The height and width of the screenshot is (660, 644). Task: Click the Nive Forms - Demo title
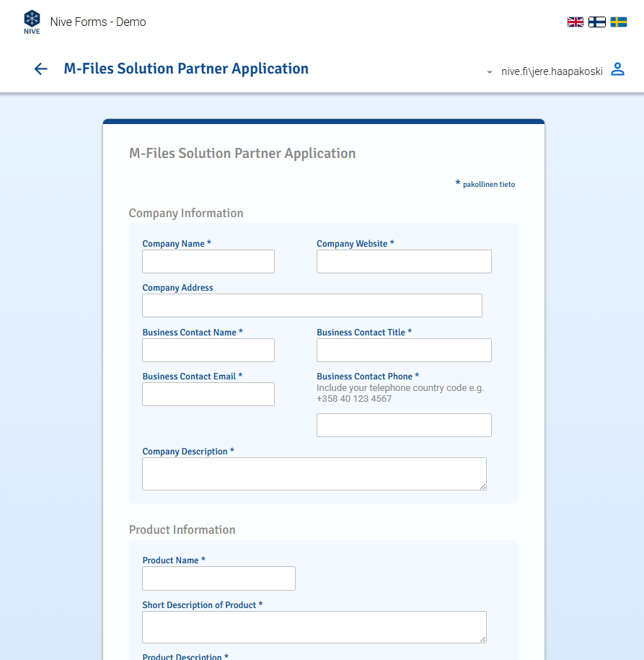point(98,22)
